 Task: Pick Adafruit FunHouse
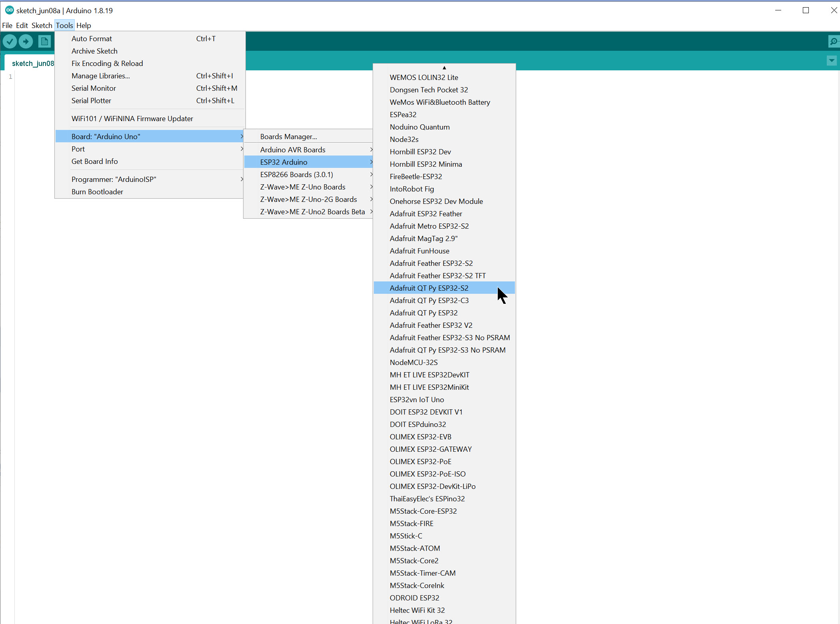[x=444, y=251]
